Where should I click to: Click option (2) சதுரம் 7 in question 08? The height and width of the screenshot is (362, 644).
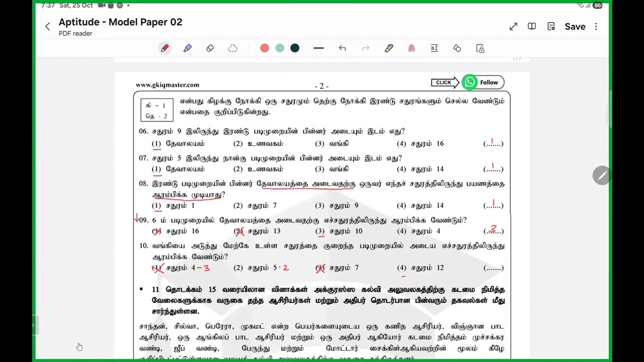coord(255,206)
